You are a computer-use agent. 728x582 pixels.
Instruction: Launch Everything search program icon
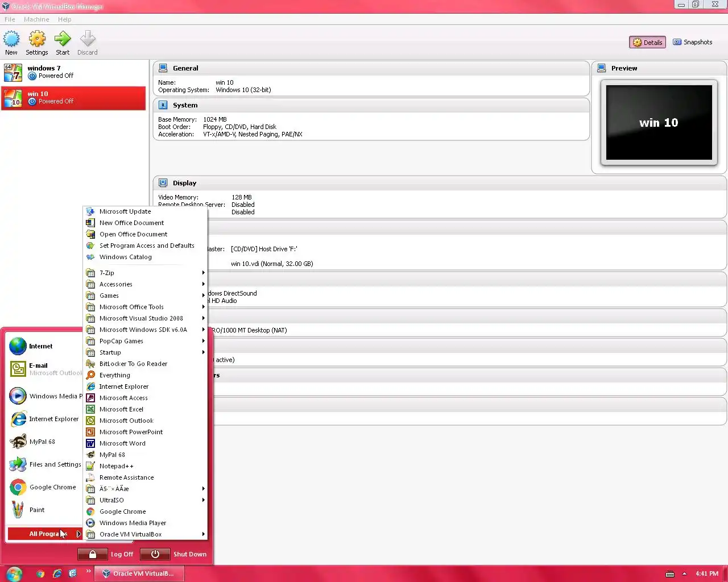coord(90,375)
